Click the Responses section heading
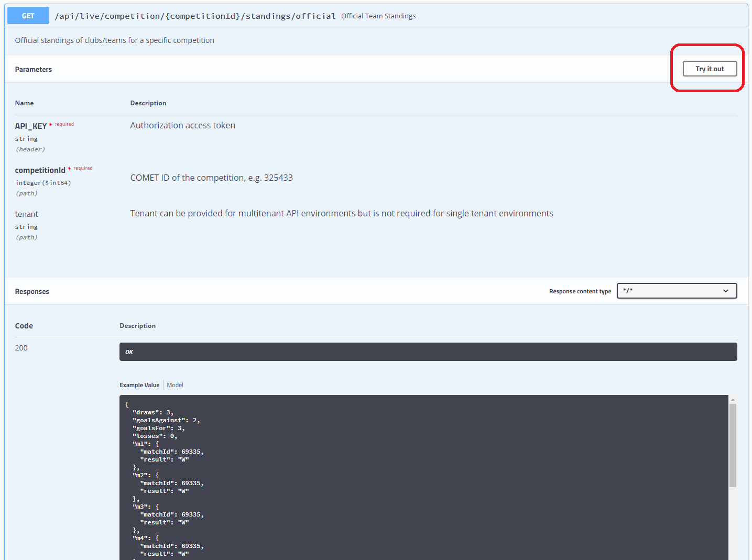The height and width of the screenshot is (560, 752). pyautogui.click(x=32, y=291)
